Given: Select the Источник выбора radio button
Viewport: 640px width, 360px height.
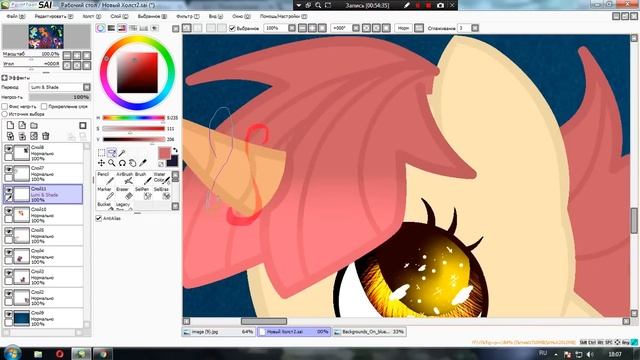Looking at the screenshot, I should (4, 114).
